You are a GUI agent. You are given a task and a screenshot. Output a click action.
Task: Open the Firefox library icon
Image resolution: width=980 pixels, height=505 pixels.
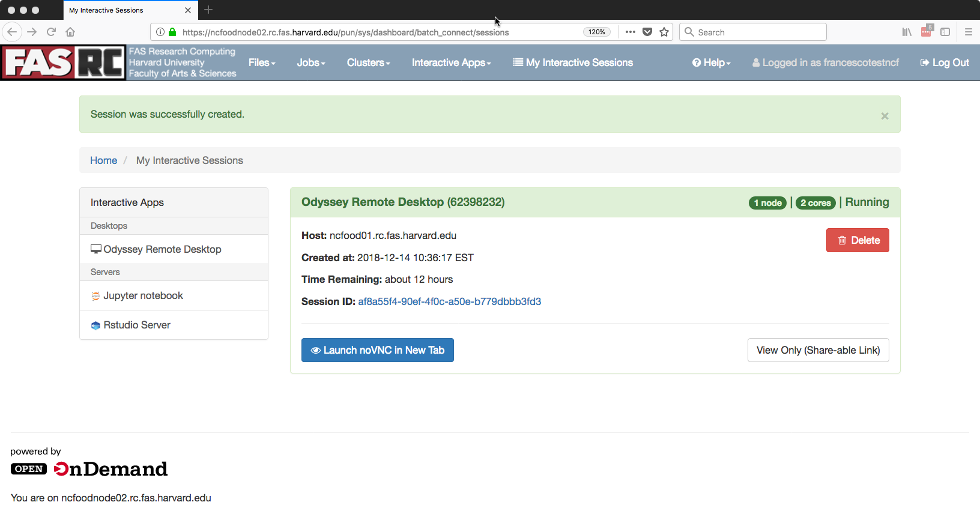(x=907, y=32)
